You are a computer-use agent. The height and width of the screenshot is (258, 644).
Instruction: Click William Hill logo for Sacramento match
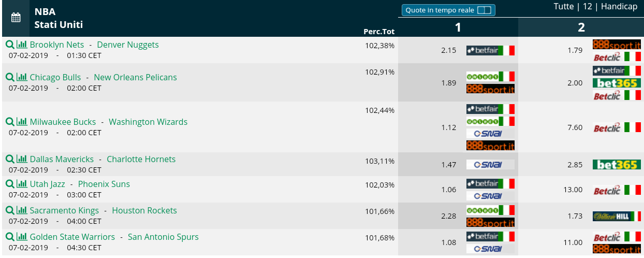[617, 216]
